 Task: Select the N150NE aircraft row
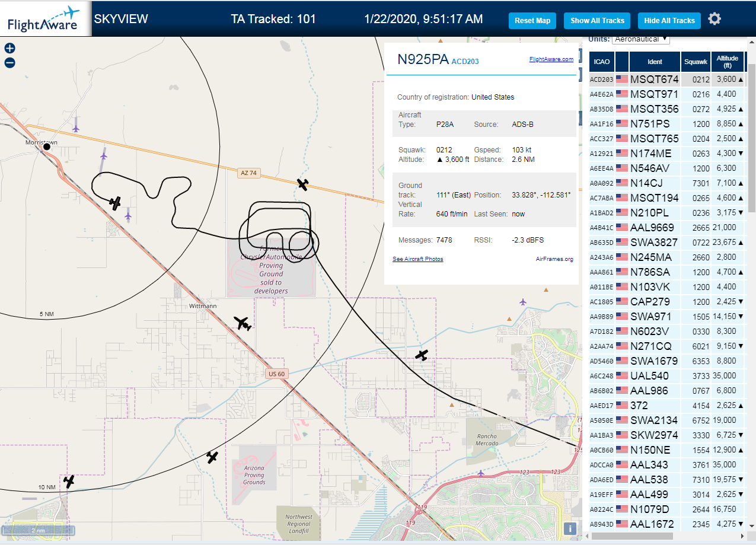(667, 450)
